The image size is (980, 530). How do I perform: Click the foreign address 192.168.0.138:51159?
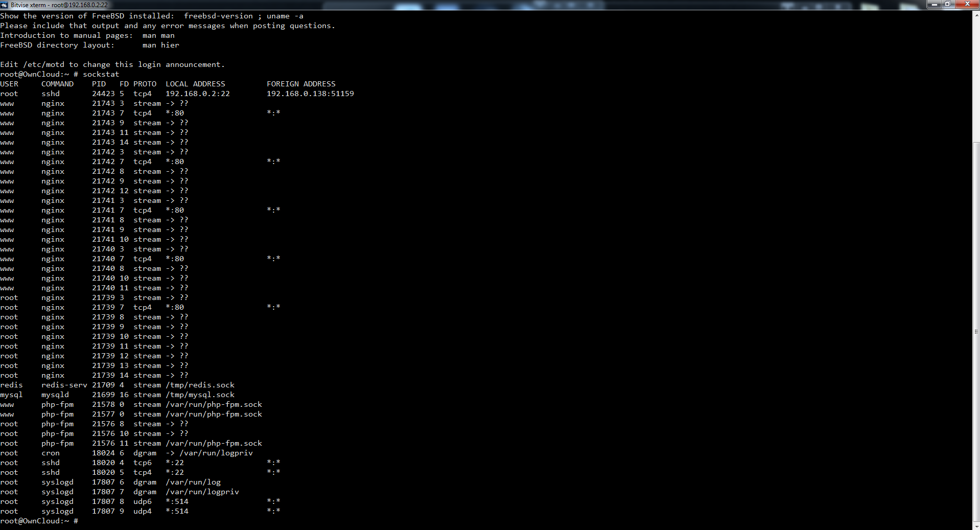pyautogui.click(x=310, y=94)
